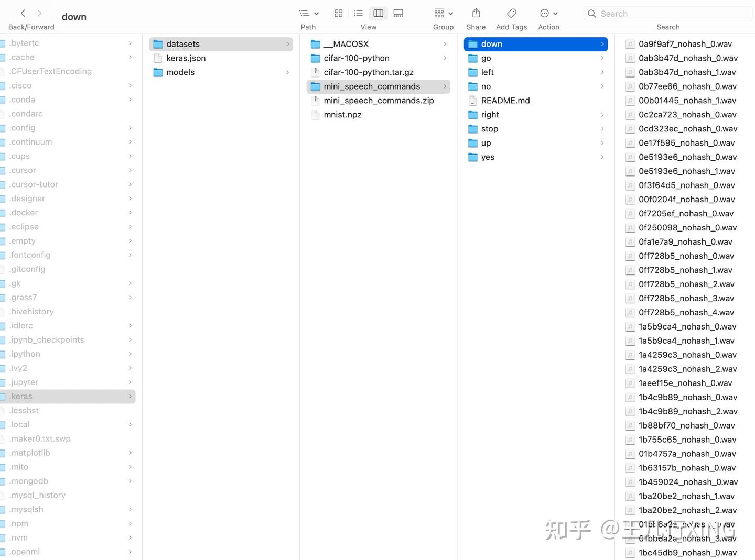This screenshot has width=755, height=560.
Task: Click the Forward navigation button
Action: [40, 13]
